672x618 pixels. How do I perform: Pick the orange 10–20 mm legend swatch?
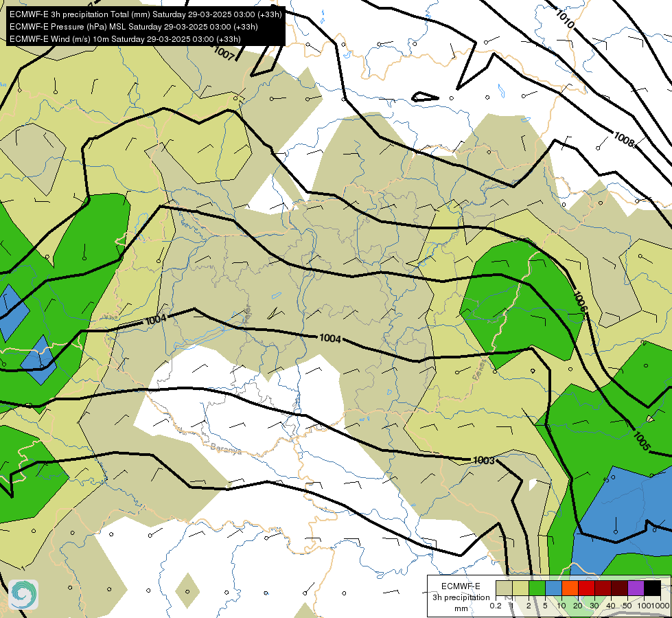click(x=570, y=588)
